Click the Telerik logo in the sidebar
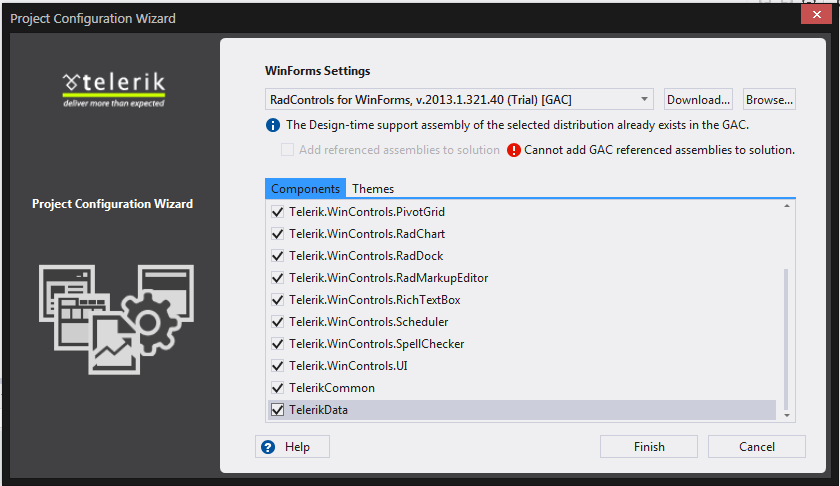The height and width of the screenshot is (486, 840). click(113, 87)
